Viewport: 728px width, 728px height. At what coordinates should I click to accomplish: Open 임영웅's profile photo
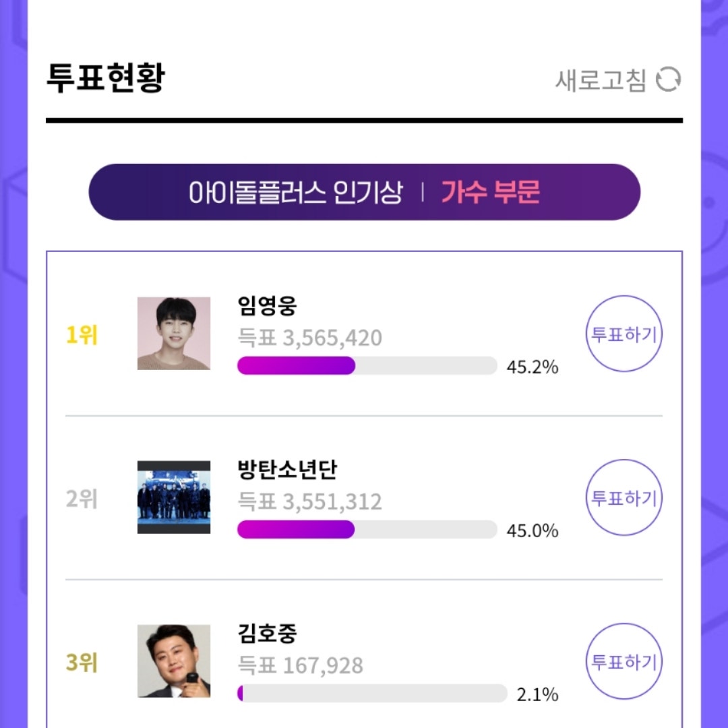click(x=173, y=334)
